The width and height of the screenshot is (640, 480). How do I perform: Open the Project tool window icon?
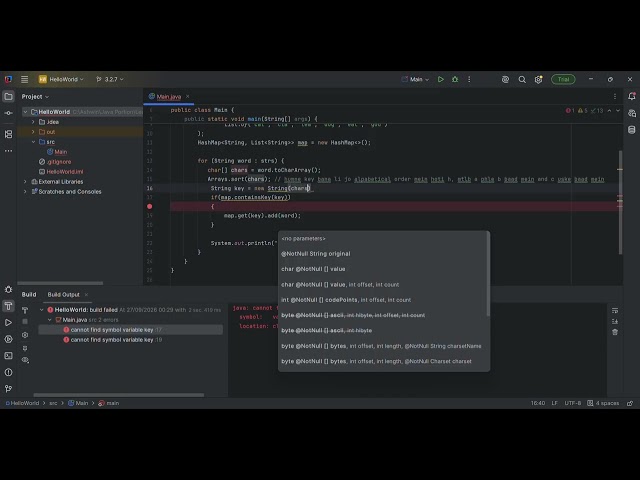coord(8,97)
